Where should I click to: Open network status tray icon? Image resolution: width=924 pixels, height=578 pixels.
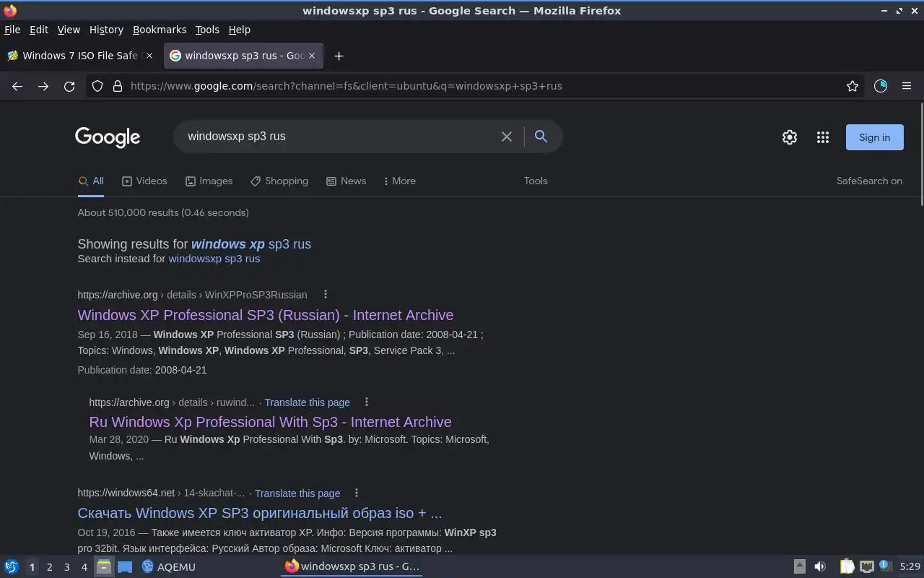click(867, 567)
